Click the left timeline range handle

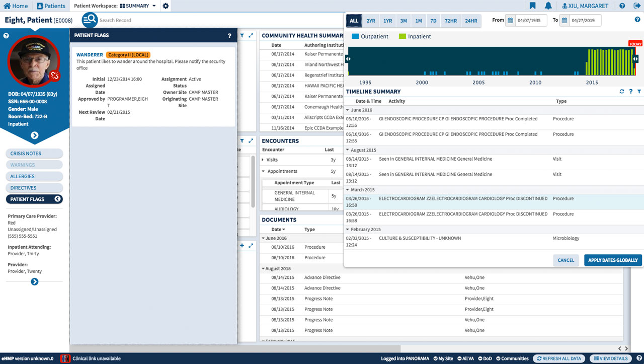[348, 59]
